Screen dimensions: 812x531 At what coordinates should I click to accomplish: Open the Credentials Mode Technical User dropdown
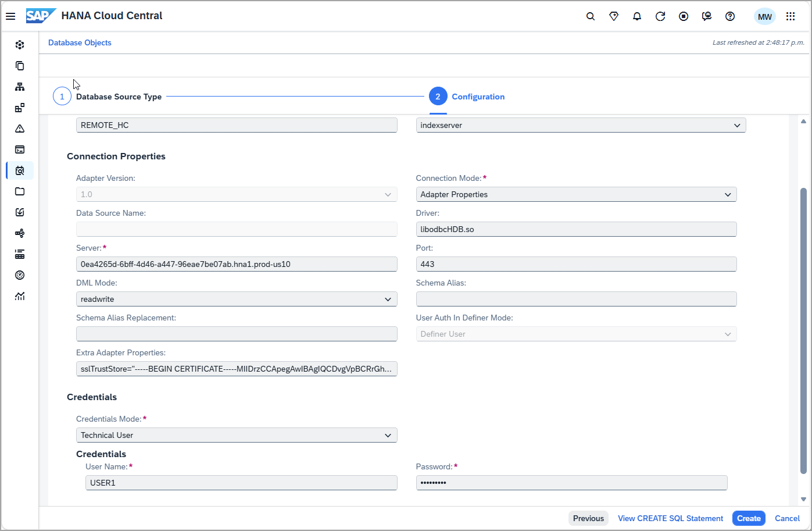[x=237, y=435]
